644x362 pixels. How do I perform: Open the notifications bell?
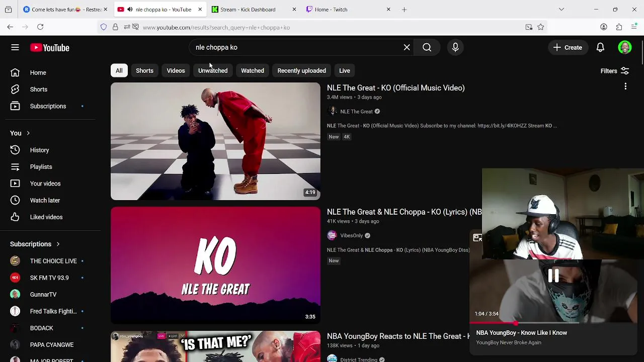600,47
